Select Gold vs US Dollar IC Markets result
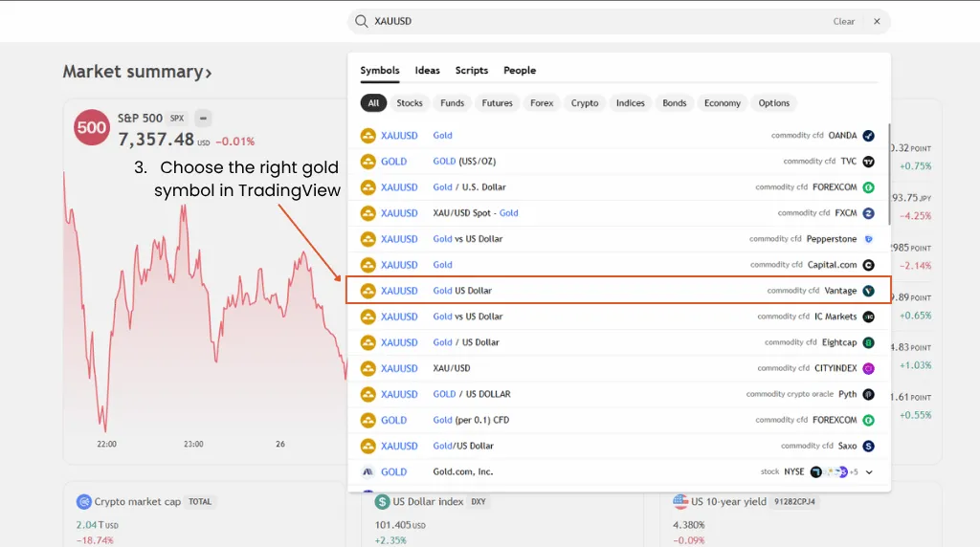Viewport: 980px width, 547px height. coord(619,317)
